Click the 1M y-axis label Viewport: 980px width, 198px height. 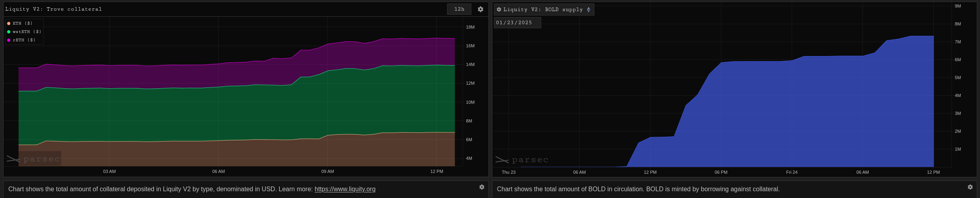click(958, 149)
